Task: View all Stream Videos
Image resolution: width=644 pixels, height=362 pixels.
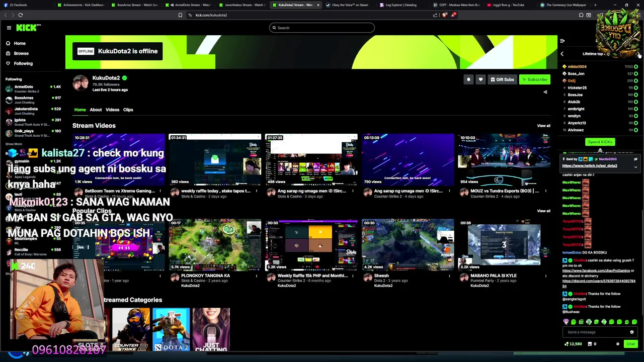Action: [543, 126]
